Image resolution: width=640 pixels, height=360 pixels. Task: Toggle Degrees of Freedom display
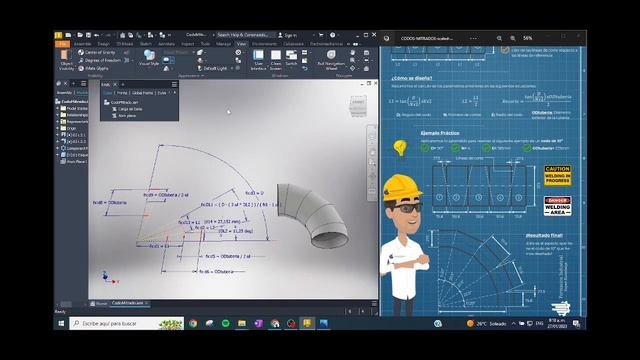(100, 60)
